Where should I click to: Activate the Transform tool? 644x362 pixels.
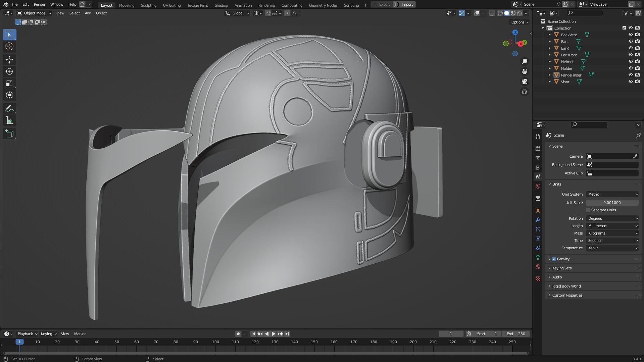click(x=9, y=95)
